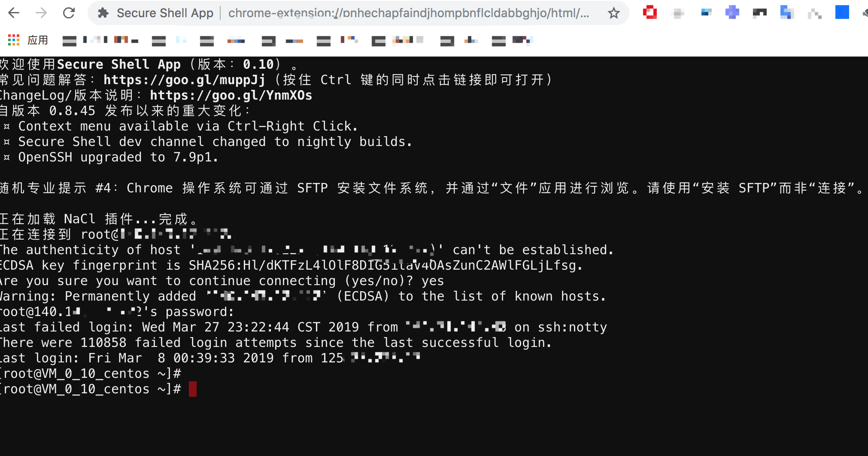Open the blue overlapping pages extension icon
Viewport: 868px width, 456px height.
click(787, 12)
